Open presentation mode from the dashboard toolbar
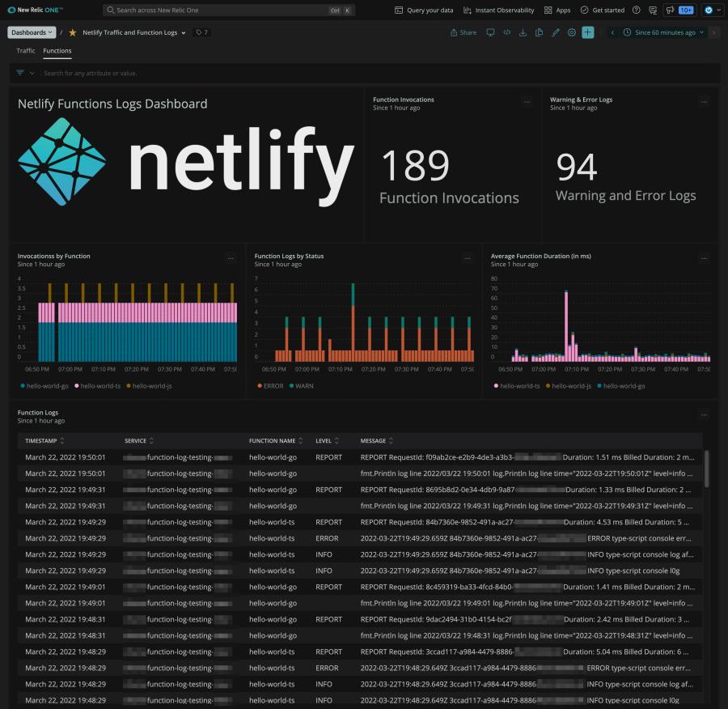Image resolution: width=728 pixels, height=709 pixels. click(491, 32)
